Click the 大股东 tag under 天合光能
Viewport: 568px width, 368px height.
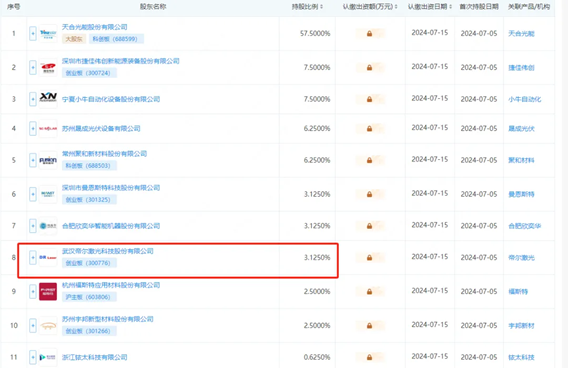coord(74,39)
